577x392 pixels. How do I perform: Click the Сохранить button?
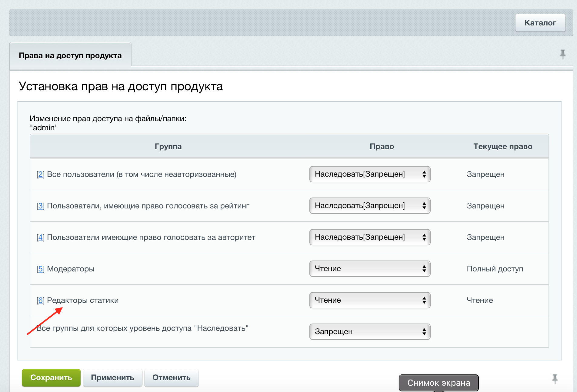(51, 378)
